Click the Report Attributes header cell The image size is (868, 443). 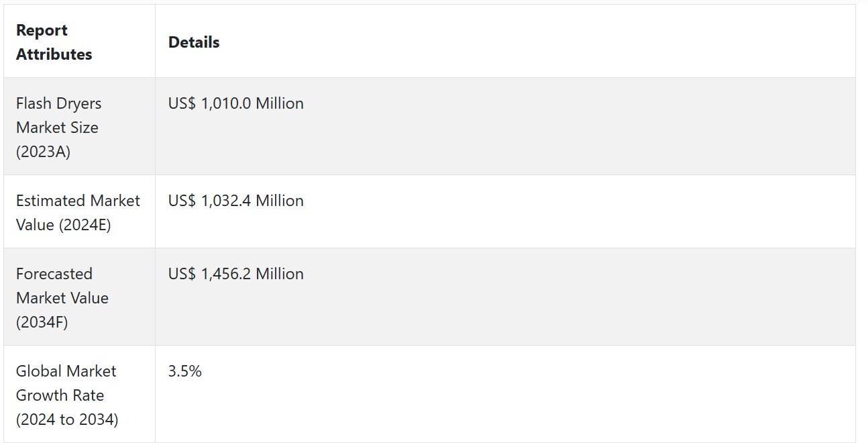pyautogui.click(x=80, y=42)
